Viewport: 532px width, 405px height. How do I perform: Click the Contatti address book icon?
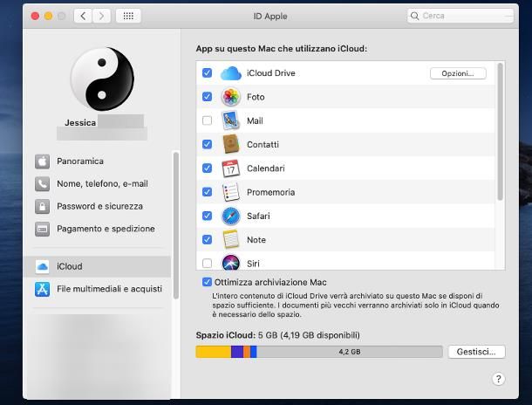point(231,144)
